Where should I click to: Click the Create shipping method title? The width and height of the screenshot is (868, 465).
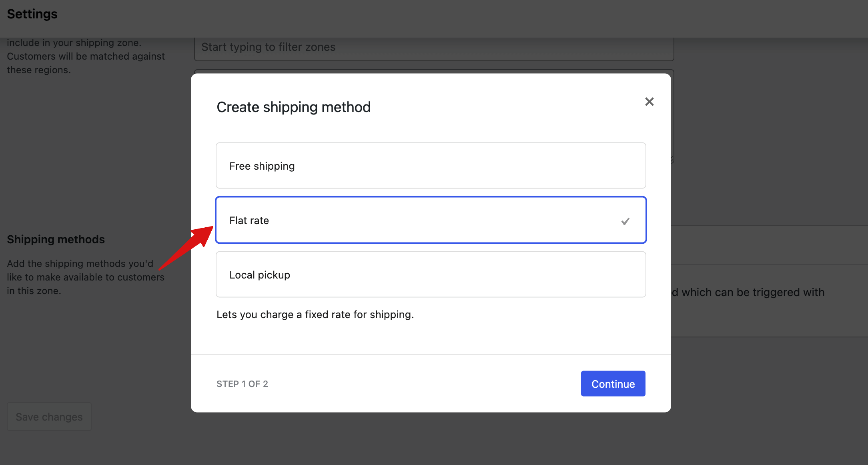(293, 107)
